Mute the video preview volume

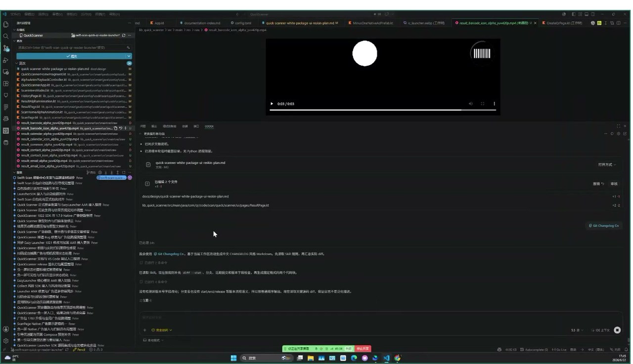pyautogui.click(x=470, y=104)
